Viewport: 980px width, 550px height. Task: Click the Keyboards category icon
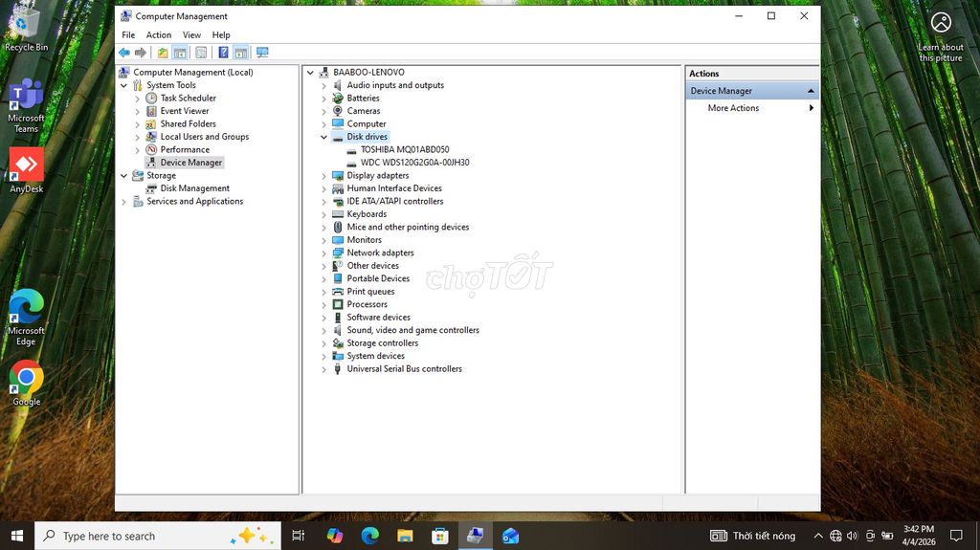(x=338, y=213)
